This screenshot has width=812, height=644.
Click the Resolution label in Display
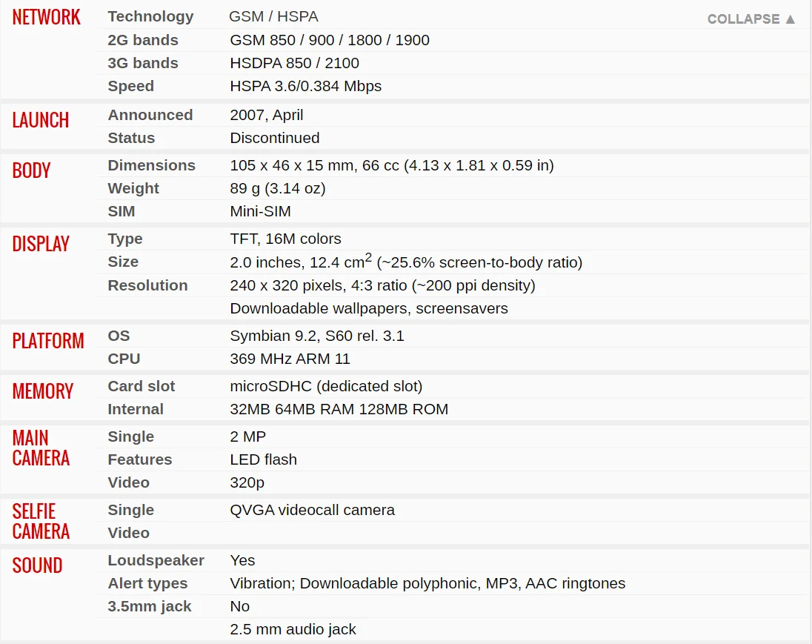(x=147, y=285)
